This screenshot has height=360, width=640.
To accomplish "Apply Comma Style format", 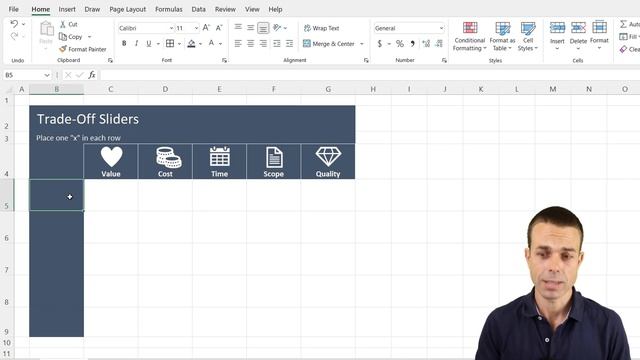I will pyautogui.click(x=412, y=43).
